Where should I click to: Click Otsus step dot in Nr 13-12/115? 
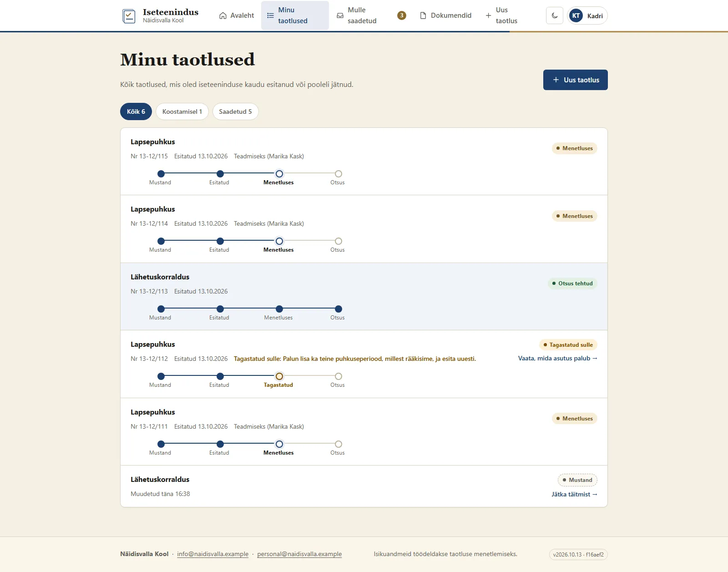coord(339,174)
